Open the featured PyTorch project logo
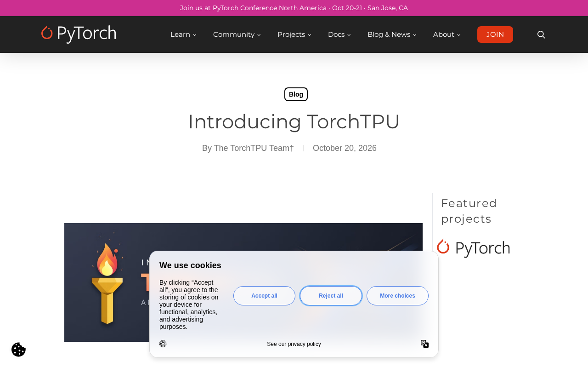588x368 pixels. tap(473, 248)
